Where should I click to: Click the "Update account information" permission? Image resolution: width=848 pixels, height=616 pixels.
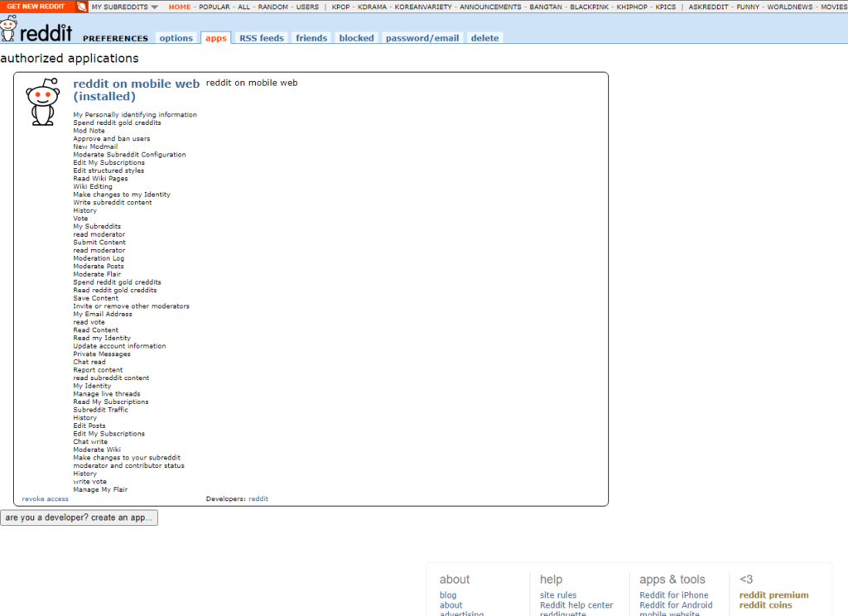point(119,346)
